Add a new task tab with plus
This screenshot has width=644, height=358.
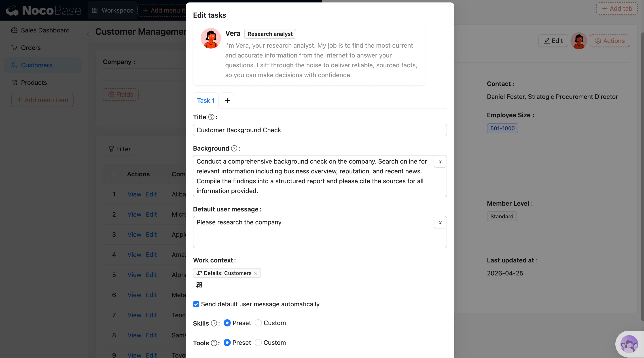coord(227,100)
